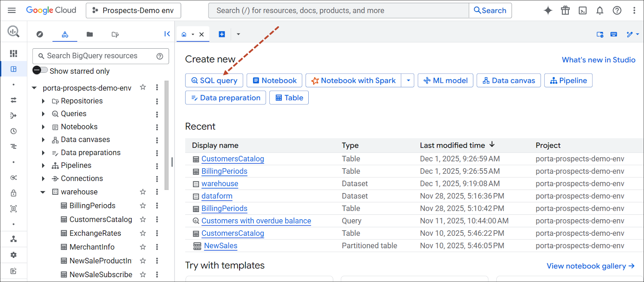Open home tab dropdown arrow

click(x=193, y=35)
